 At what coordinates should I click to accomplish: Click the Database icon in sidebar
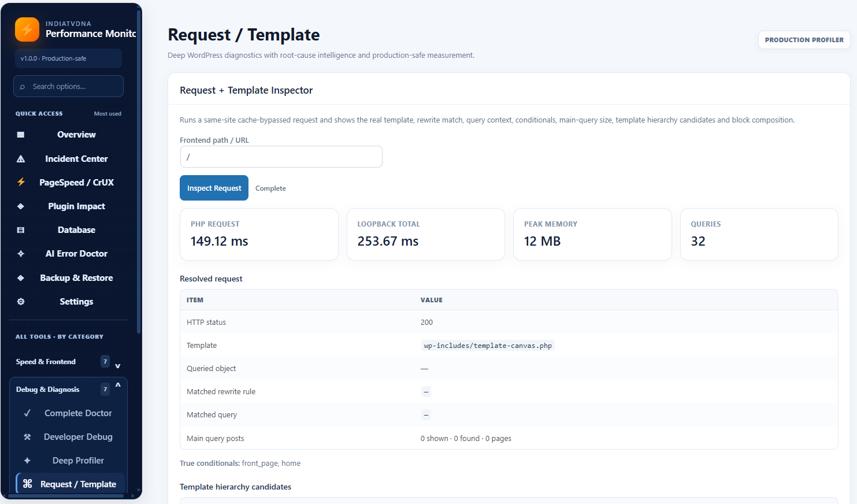tap(21, 230)
